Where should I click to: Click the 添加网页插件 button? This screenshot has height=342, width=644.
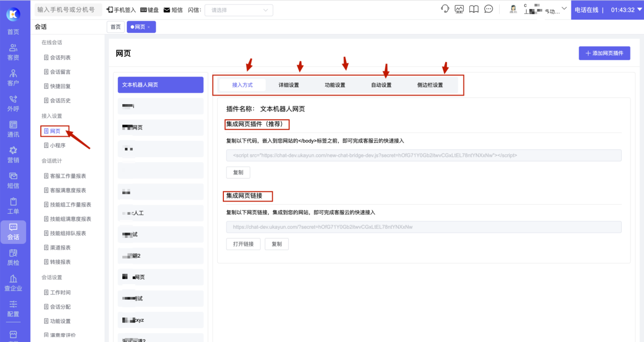pyautogui.click(x=604, y=53)
